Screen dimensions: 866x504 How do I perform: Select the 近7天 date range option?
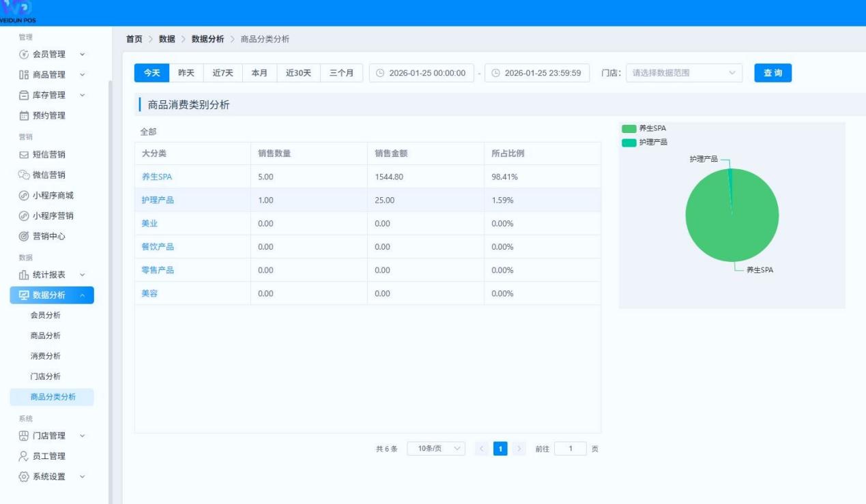[222, 73]
